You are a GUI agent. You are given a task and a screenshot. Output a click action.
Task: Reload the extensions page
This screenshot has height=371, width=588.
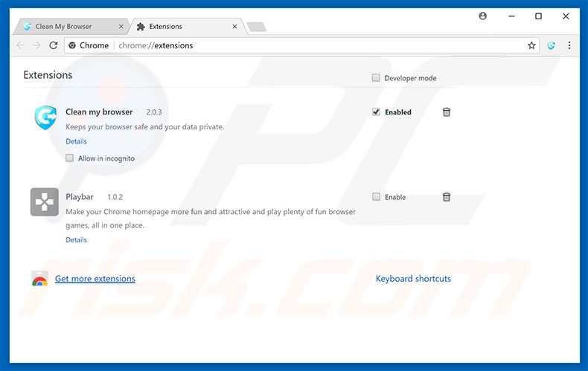(54, 45)
